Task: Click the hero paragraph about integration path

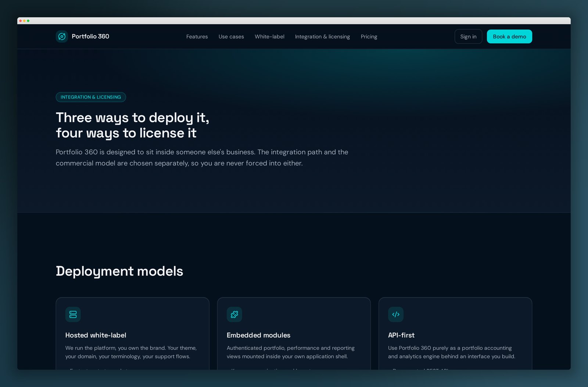Action: click(x=202, y=158)
